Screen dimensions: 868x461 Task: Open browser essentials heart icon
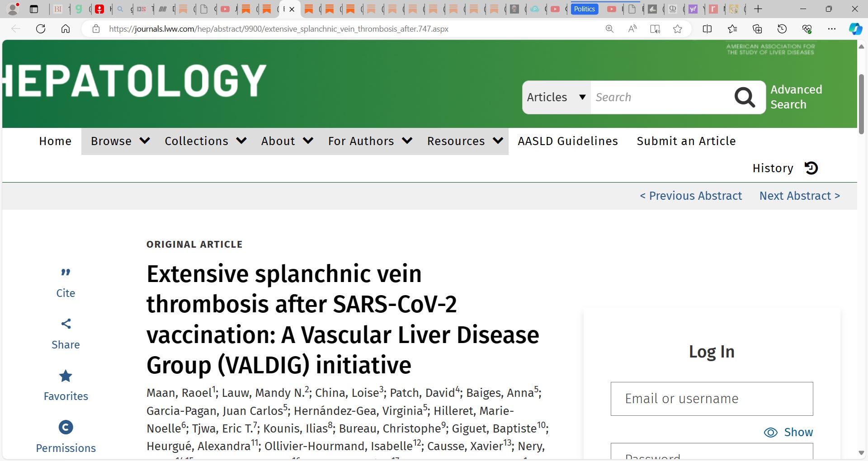[x=807, y=29]
